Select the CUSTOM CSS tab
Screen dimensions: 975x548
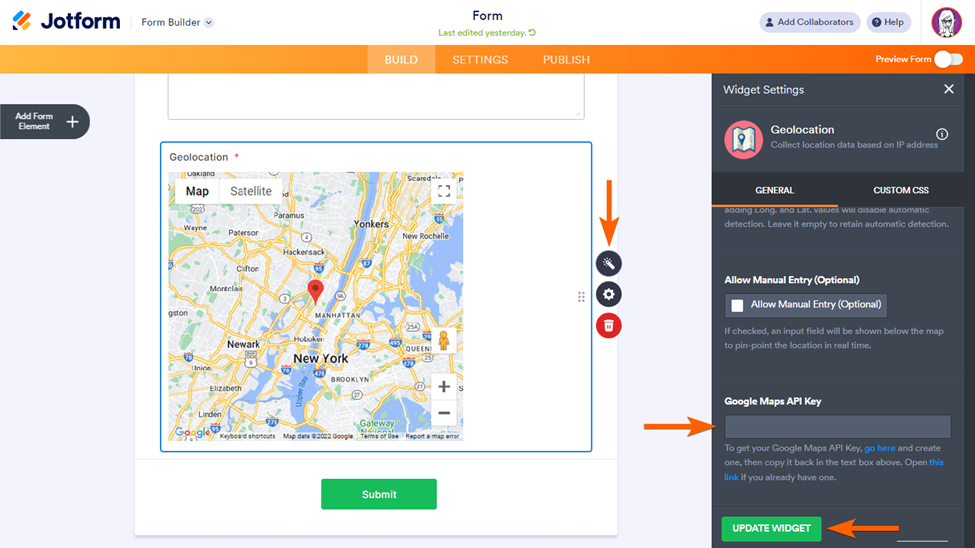pos(900,190)
